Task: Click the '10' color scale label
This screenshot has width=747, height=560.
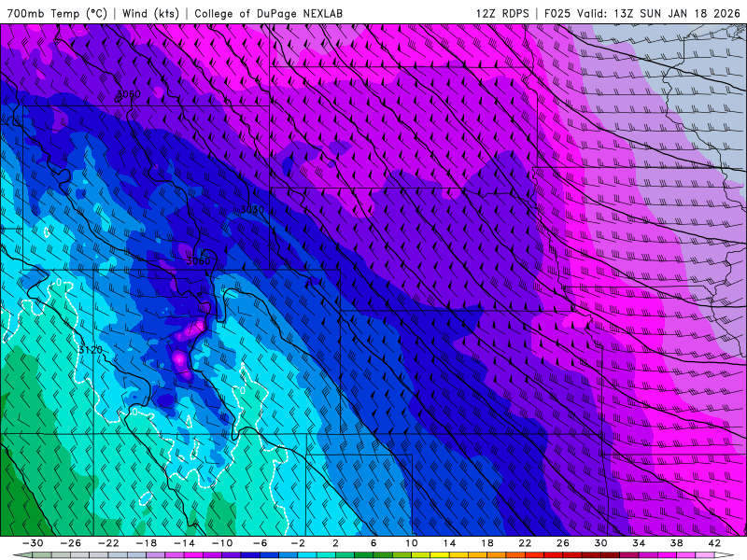Action: [x=412, y=543]
